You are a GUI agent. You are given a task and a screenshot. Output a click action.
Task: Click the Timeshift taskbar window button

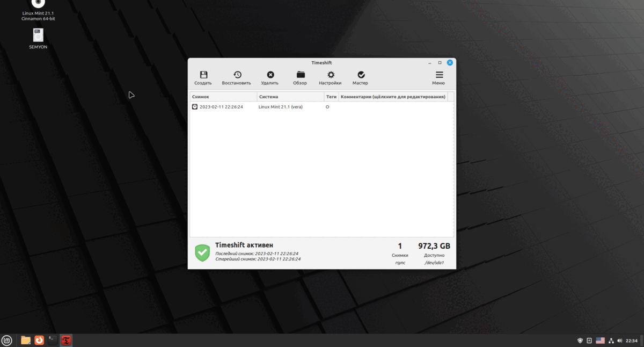(x=66, y=340)
